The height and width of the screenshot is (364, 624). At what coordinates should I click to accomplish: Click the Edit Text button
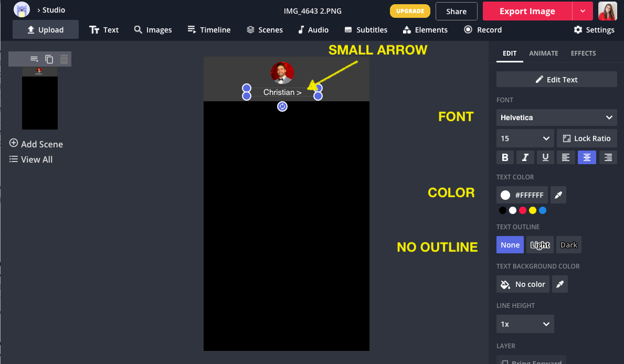pos(557,79)
